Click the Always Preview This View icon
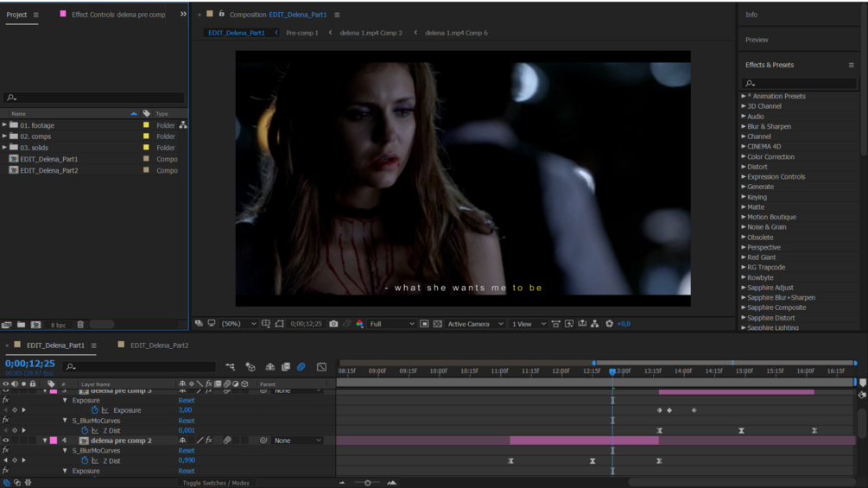868x488 pixels. [199, 324]
